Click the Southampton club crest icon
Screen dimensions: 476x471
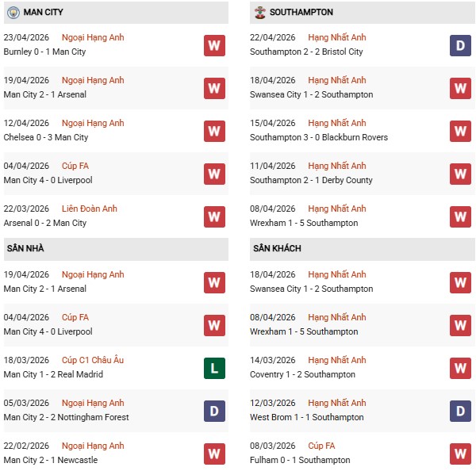(x=259, y=13)
